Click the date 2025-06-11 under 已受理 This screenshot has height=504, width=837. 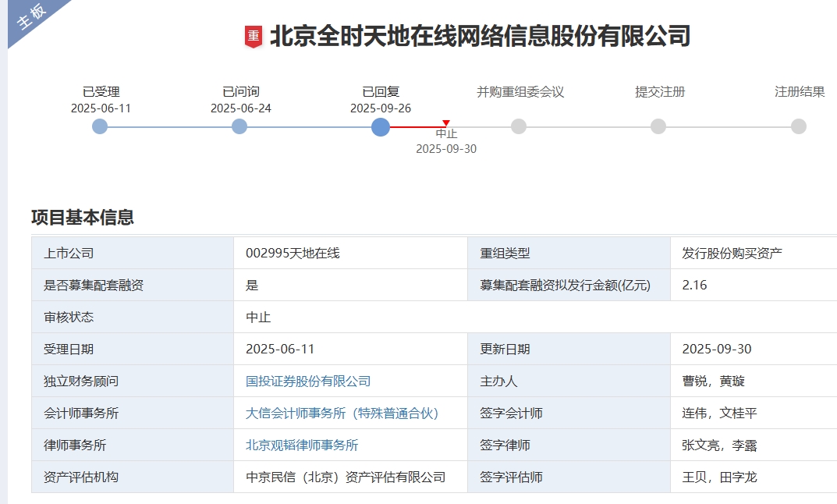coord(101,108)
